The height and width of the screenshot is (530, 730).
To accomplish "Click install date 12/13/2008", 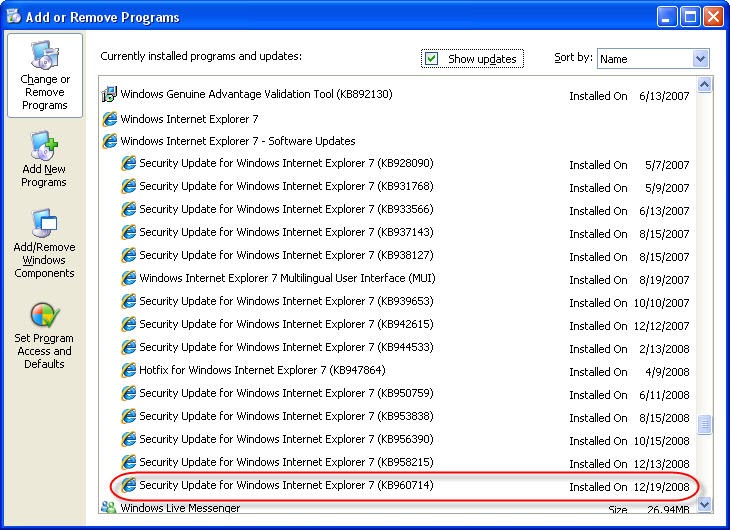I will click(x=662, y=464).
